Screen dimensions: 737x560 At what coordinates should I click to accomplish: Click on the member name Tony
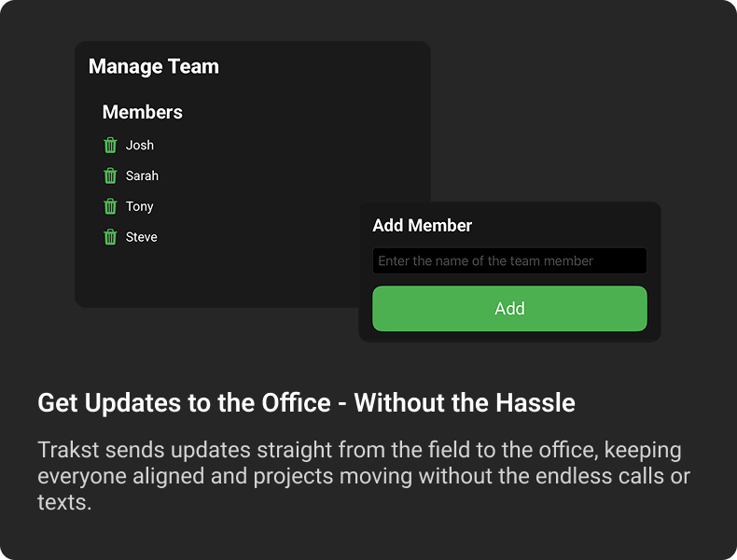[140, 206]
